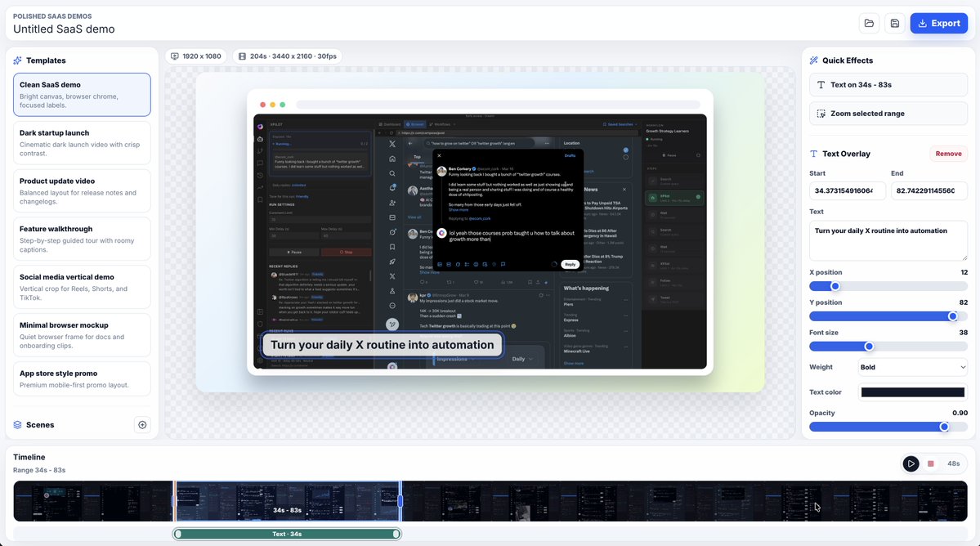980x546 pixels.
Task: Click the 48s playhead time label
Action: click(953, 463)
